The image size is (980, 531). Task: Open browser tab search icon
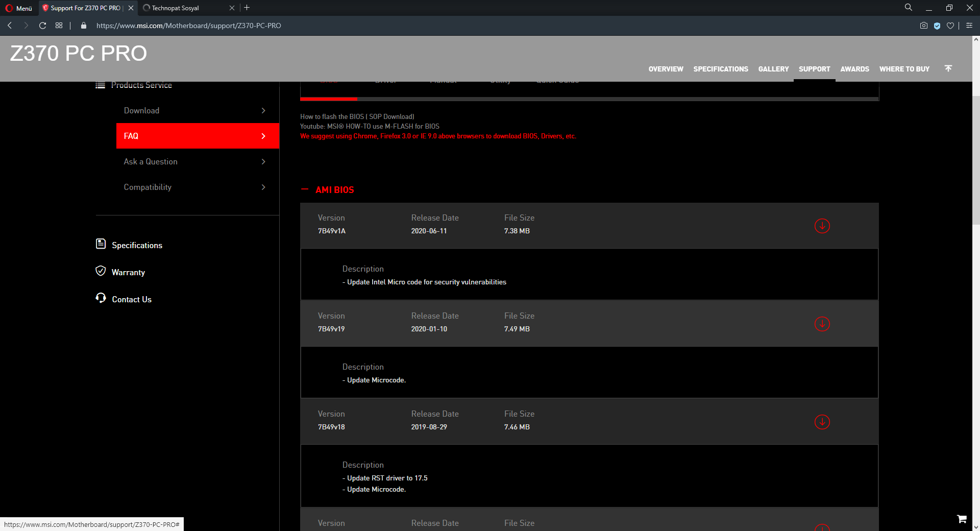[909, 8]
